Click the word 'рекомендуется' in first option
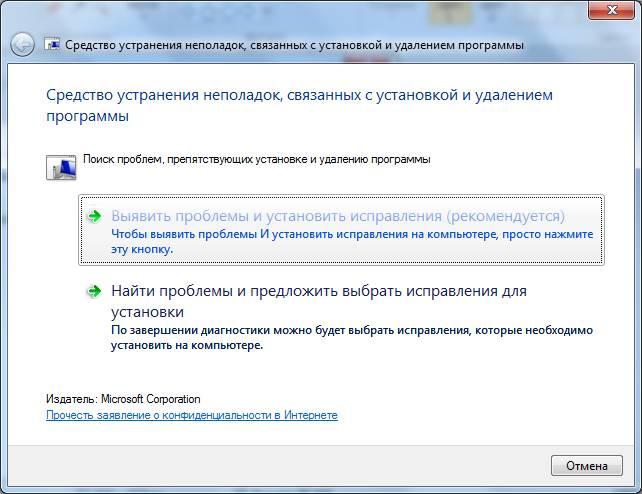This screenshot has width=642, height=494. 505,216
